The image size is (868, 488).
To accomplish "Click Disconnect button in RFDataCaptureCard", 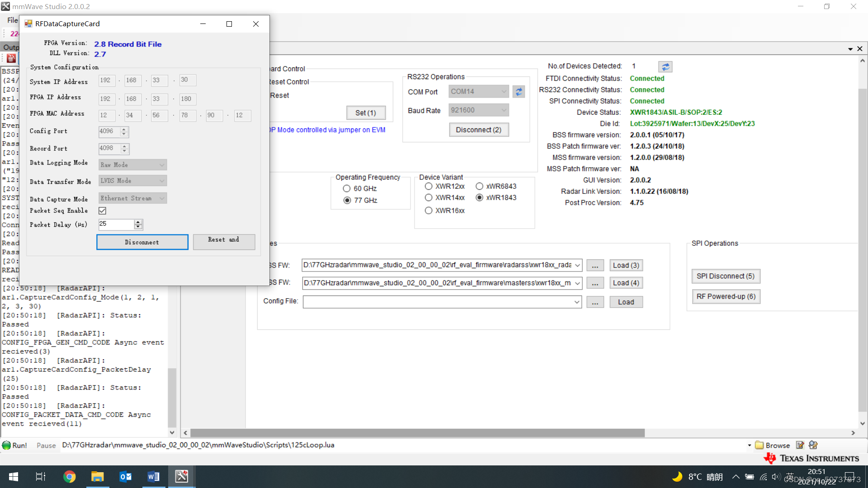I will click(x=142, y=242).
